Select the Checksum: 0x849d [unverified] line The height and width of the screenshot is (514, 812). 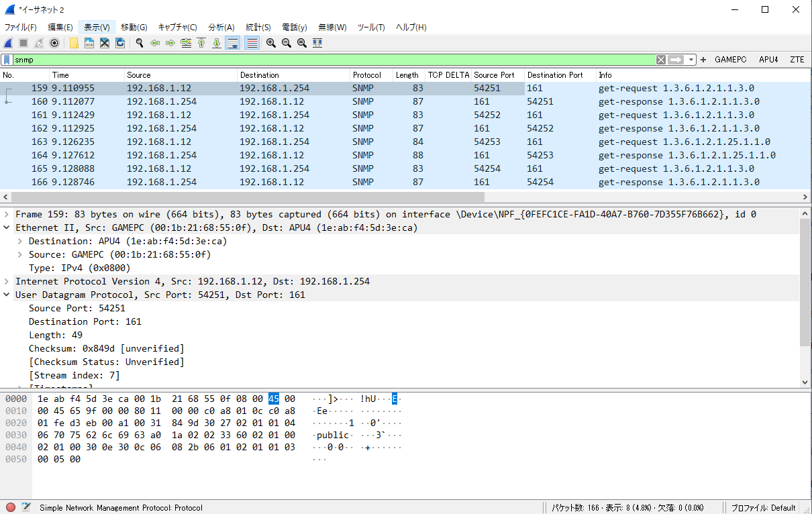pos(106,348)
